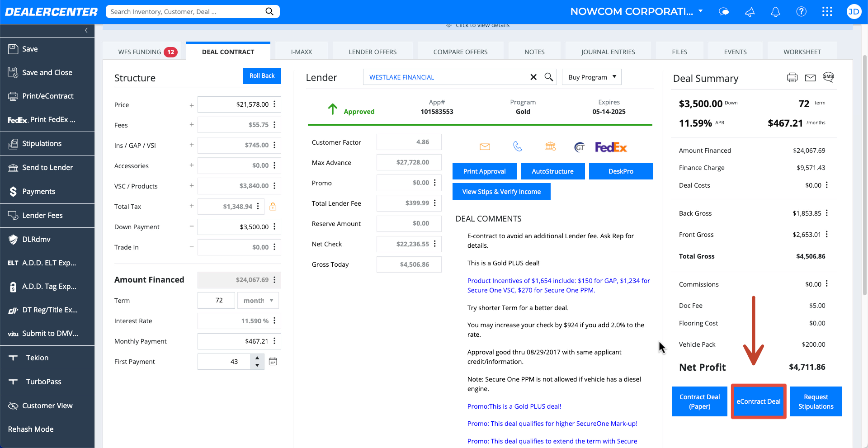Print the Deal Summary
The image size is (868, 448).
(x=792, y=77)
